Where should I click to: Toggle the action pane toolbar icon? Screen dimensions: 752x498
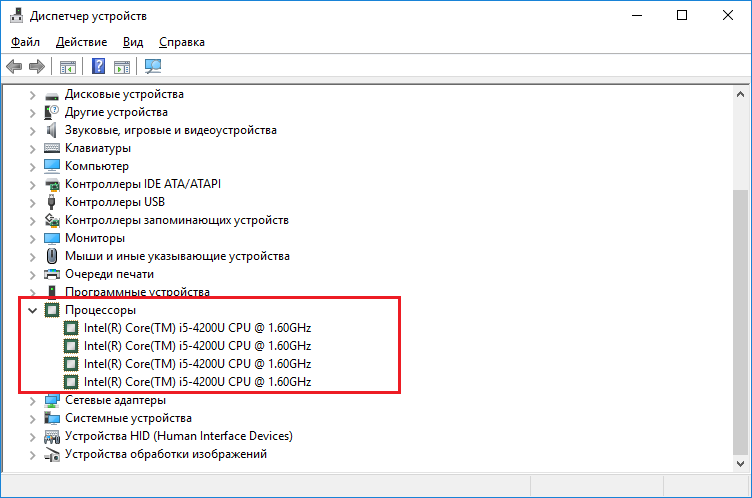click(122, 67)
